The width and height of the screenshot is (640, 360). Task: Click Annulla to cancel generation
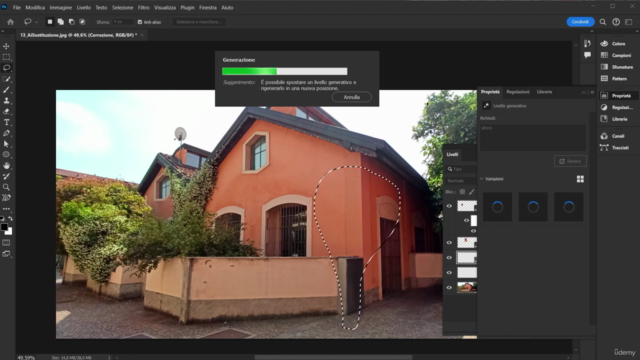point(351,97)
